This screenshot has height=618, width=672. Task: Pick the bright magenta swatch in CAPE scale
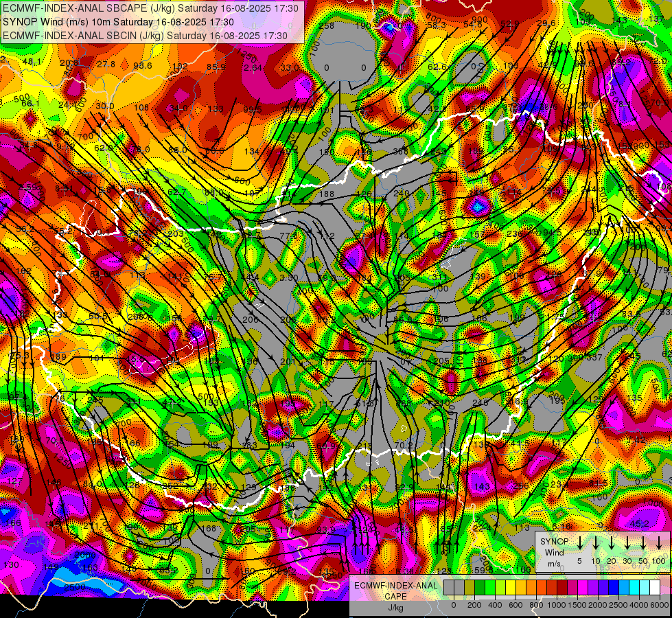583,587
